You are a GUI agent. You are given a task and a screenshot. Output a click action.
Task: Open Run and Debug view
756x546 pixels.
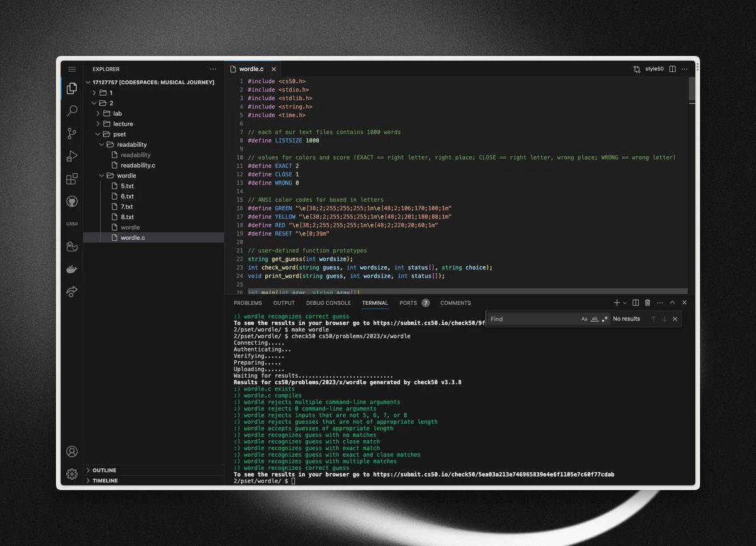tap(72, 156)
